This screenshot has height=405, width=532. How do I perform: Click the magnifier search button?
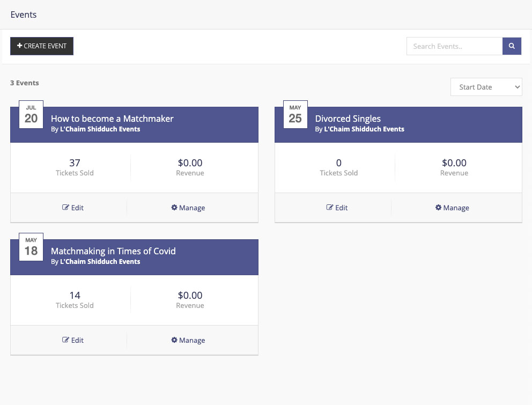[x=512, y=46]
